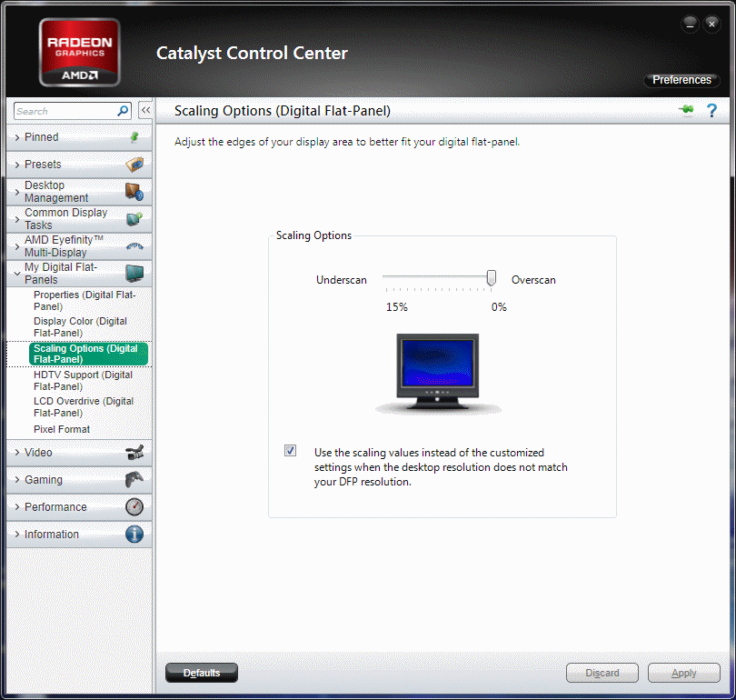The width and height of the screenshot is (736, 700).
Task: Select Scaling Options (Digital Flat-Panel) item
Action: coord(88,354)
